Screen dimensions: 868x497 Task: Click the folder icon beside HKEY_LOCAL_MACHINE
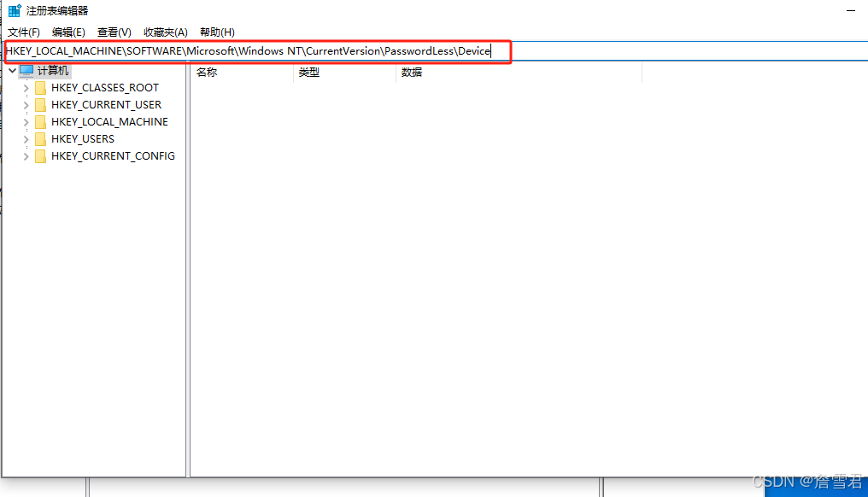pyautogui.click(x=40, y=121)
